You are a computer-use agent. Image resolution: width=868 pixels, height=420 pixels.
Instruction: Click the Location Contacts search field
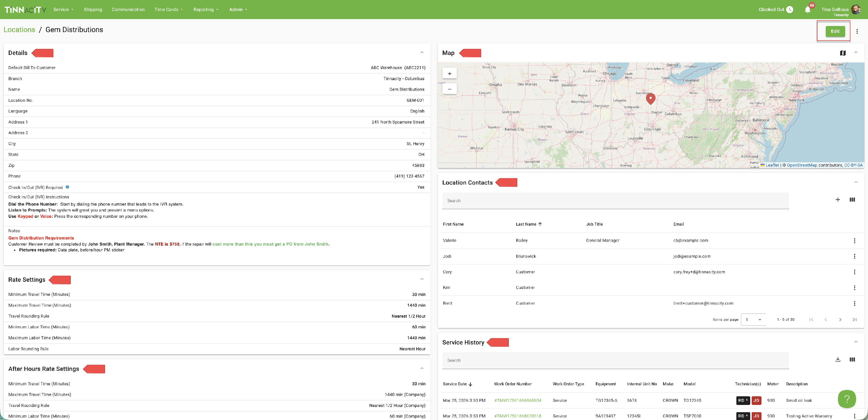click(x=615, y=201)
